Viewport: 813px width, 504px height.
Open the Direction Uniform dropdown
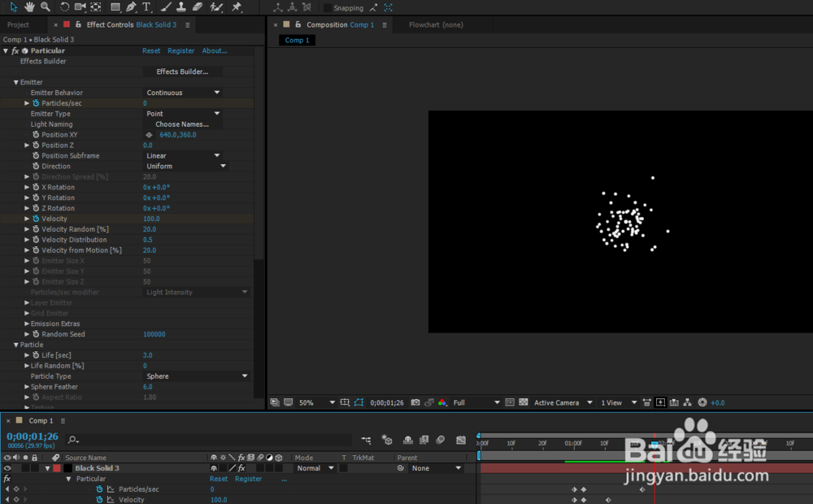[185, 166]
